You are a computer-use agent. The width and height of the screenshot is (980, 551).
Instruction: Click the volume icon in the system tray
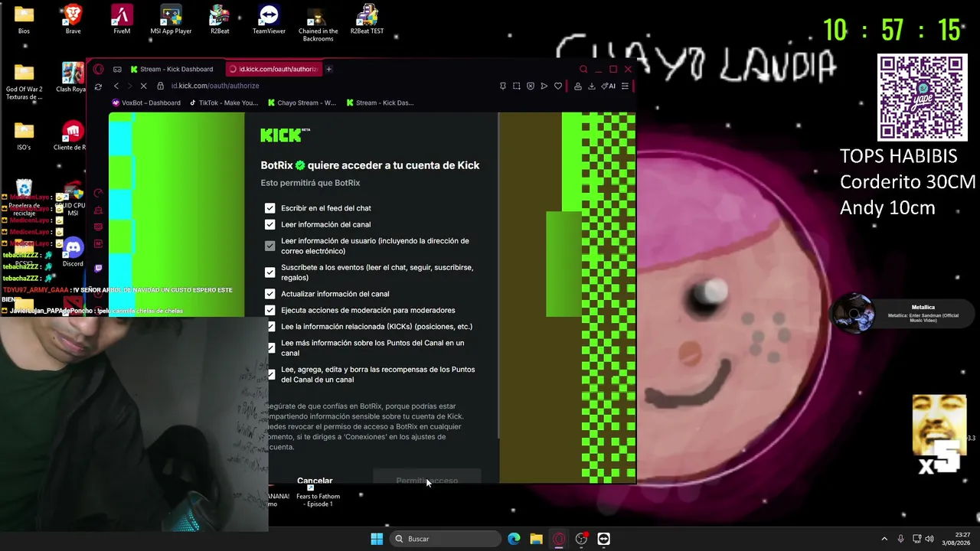[929, 539]
